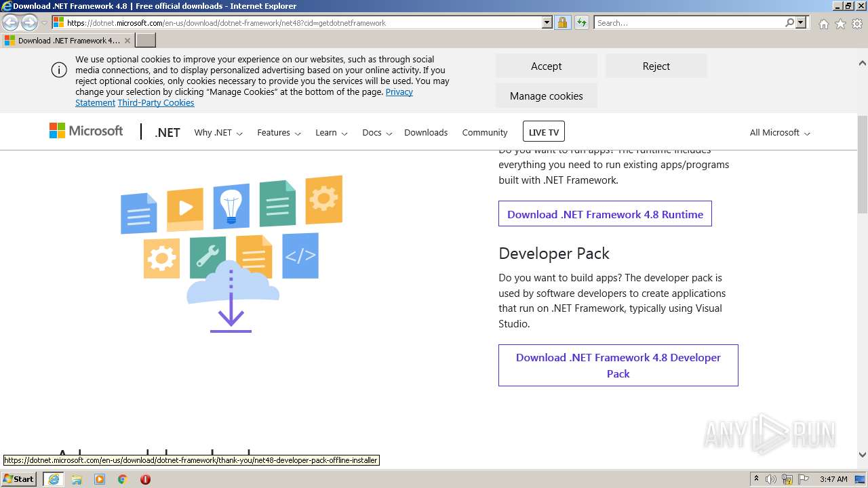Viewport: 868px width, 488px height.
Task: Click the Windows Start button
Action: click(18, 479)
